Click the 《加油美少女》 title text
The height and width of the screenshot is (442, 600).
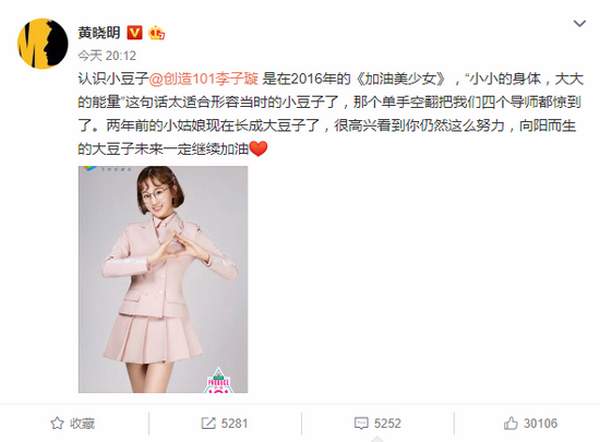point(401,79)
